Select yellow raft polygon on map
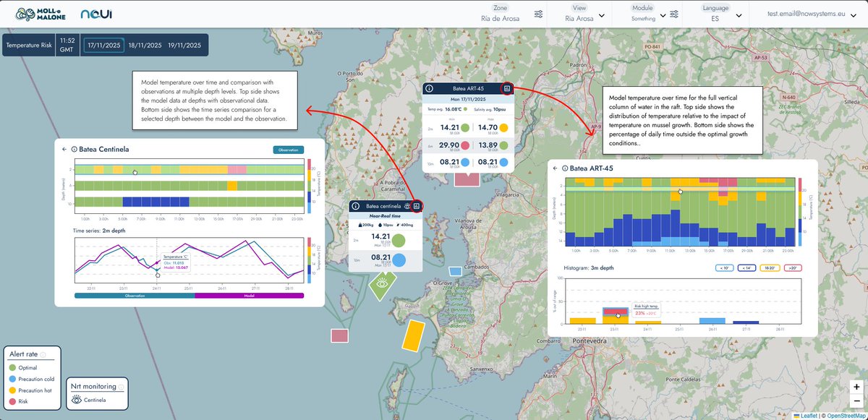Screen dimensions: 868x420 [x=412, y=335]
